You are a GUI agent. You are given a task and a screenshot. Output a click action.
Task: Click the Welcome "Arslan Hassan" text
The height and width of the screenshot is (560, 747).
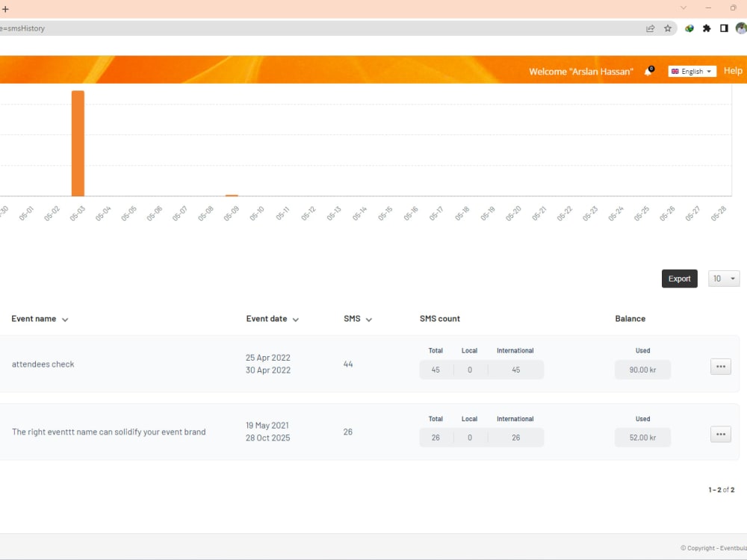581,72
